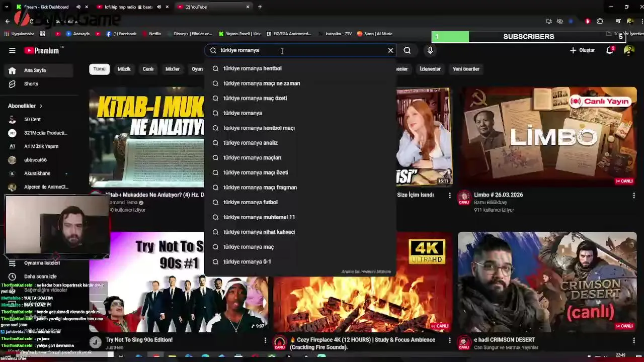Open a new browser tab
Image resolution: width=644 pixels, height=362 pixels.
pos(260,7)
